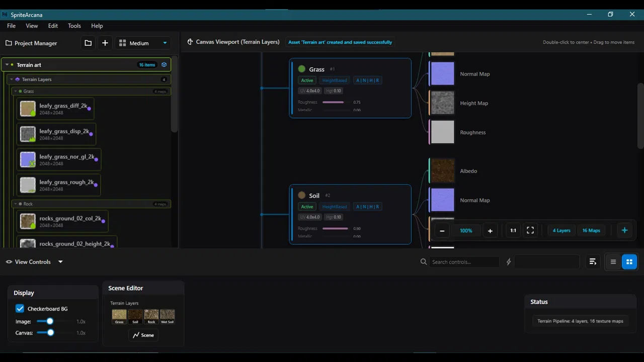Click the Soil layer brown dot
Screen dimensions: 644x362
[x=302, y=195]
